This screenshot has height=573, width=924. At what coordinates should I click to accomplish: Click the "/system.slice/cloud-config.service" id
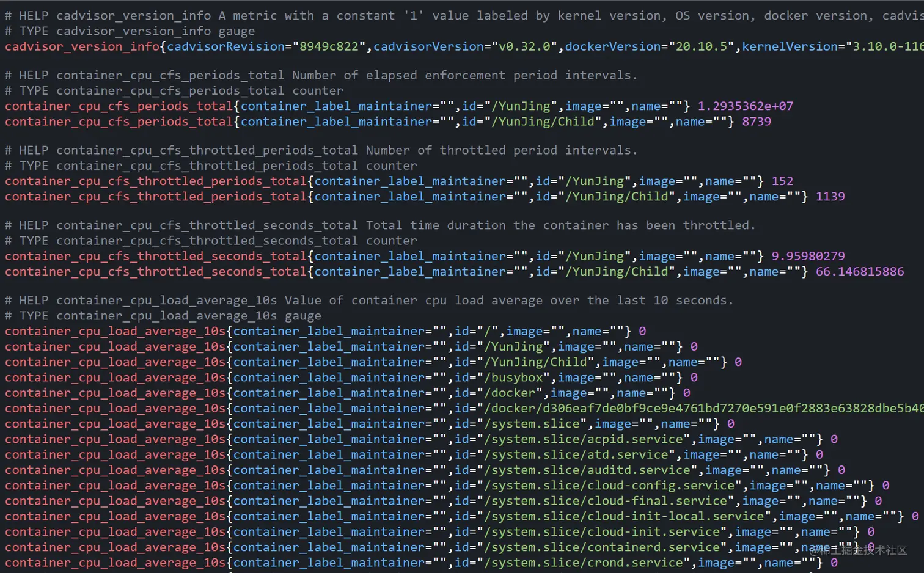pos(609,485)
